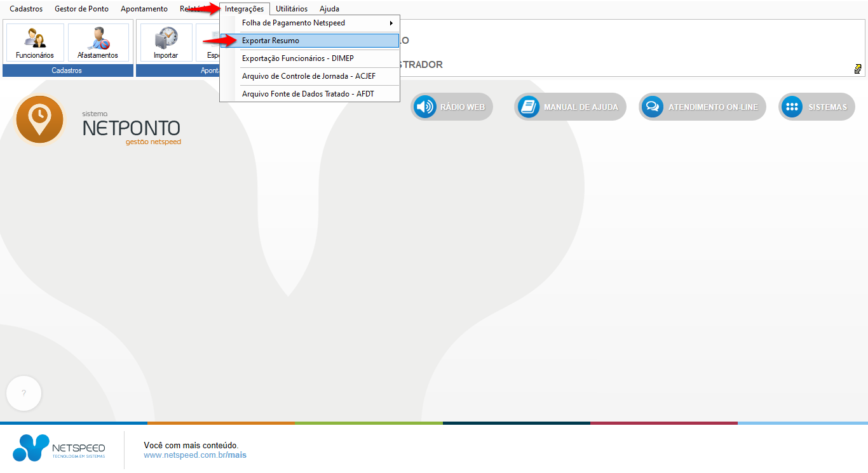
Task: Click the ATENDIMENTO ON-LINE button label
Action: pos(713,107)
